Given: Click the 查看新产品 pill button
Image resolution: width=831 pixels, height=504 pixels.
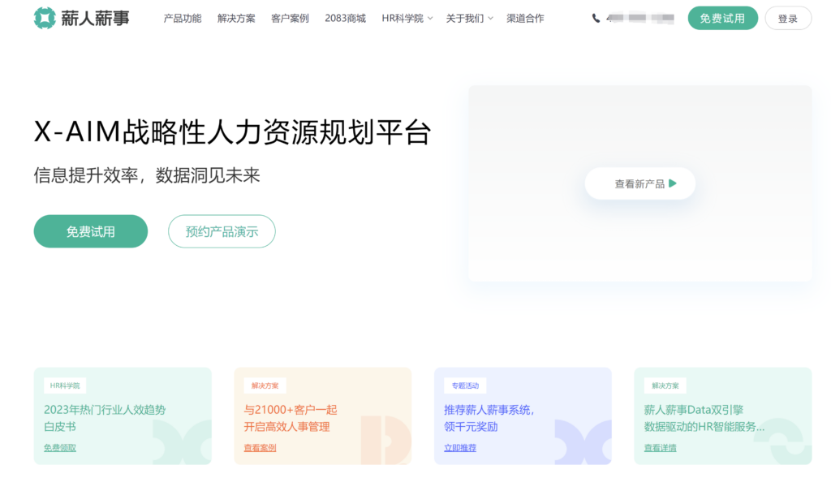Looking at the screenshot, I should [639, 183].
